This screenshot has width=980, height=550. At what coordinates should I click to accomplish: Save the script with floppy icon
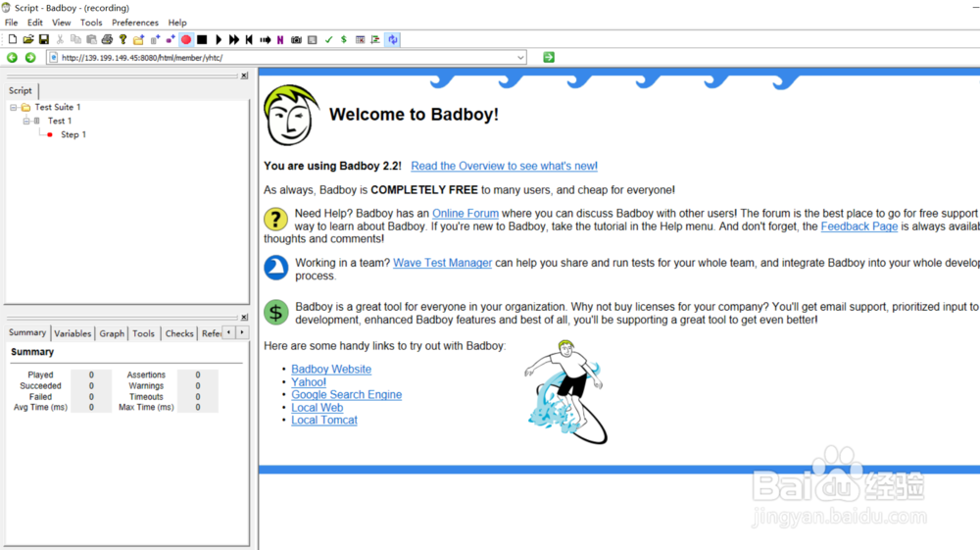(x=44, y=39)
